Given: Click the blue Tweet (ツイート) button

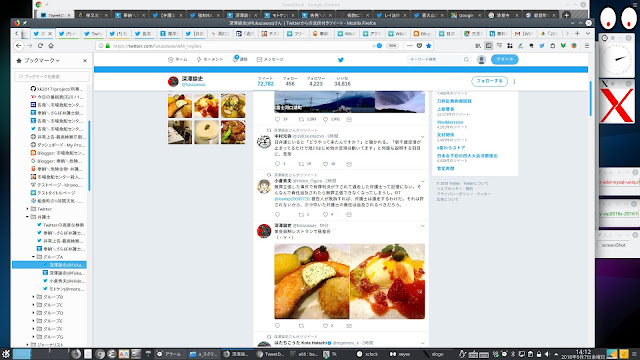Looking at the screenshot, I should pyautogui.click(x=504, y=60).
